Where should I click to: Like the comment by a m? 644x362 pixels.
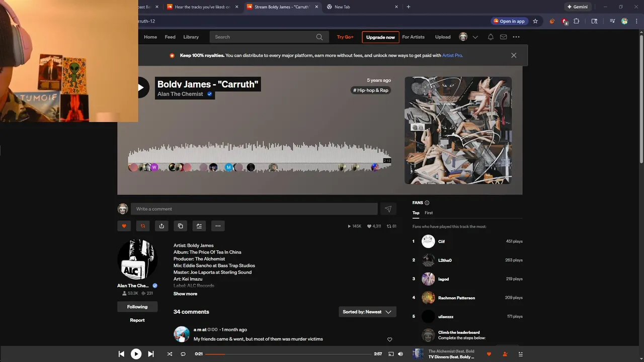(389, 339)
